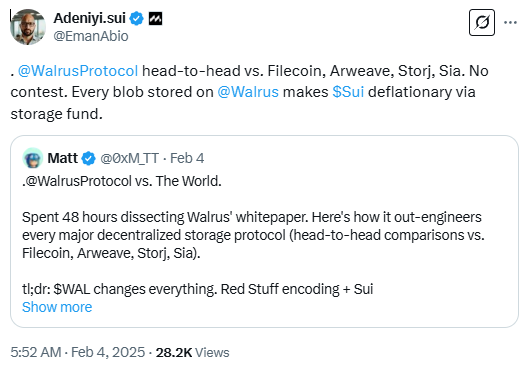Click the Grok slash icon button
This screenshot has height=375, width=531.
[x=482, y=23]
